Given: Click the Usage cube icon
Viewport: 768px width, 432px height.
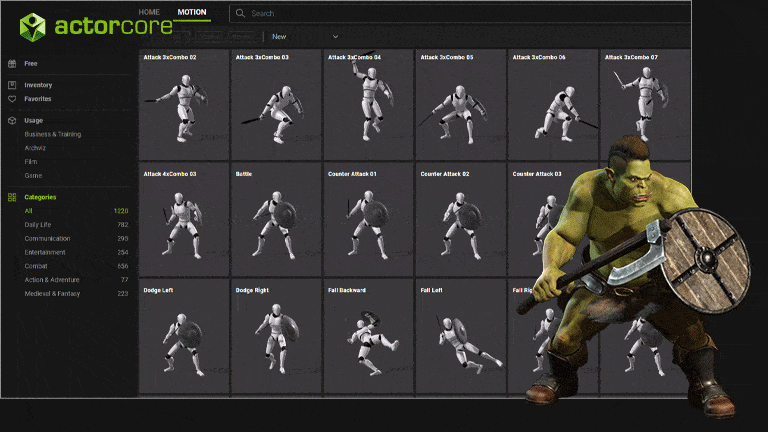Looking at the screenshot, I should tap(12, 120).
